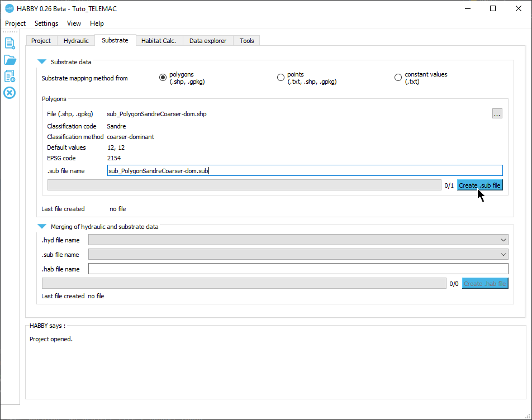Collapse the Substrate data section

coord(42,62)
